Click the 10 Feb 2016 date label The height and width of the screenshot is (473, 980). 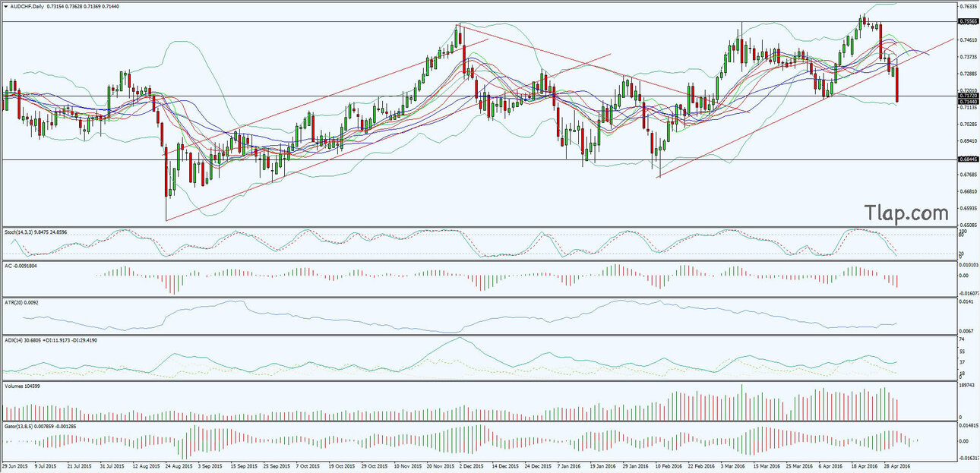tap(668, 465)
